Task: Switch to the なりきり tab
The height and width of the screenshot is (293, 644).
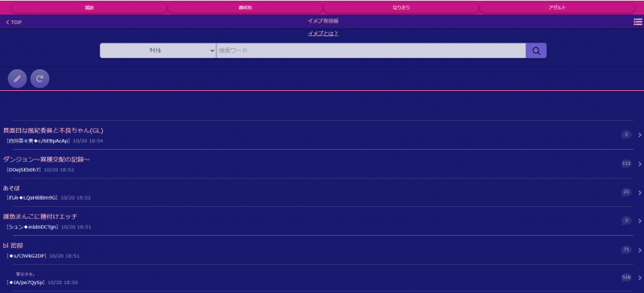Action: [x=401, y=7]
